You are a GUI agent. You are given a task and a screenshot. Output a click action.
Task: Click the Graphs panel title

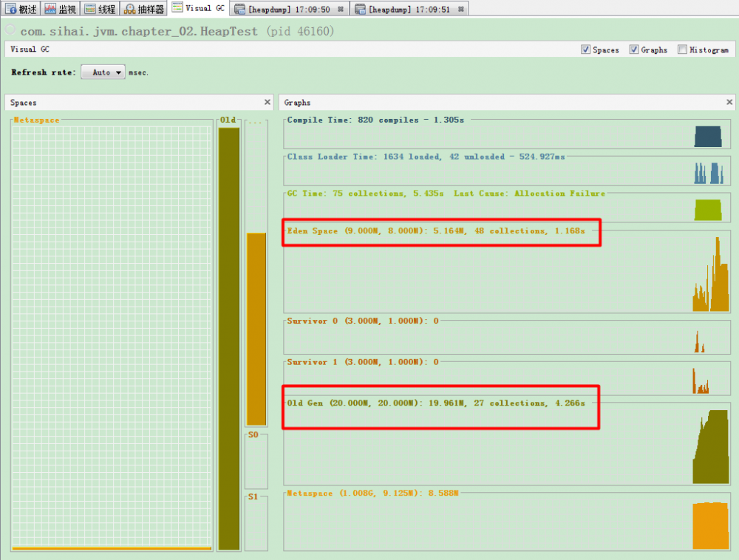(x=297, y=102)
